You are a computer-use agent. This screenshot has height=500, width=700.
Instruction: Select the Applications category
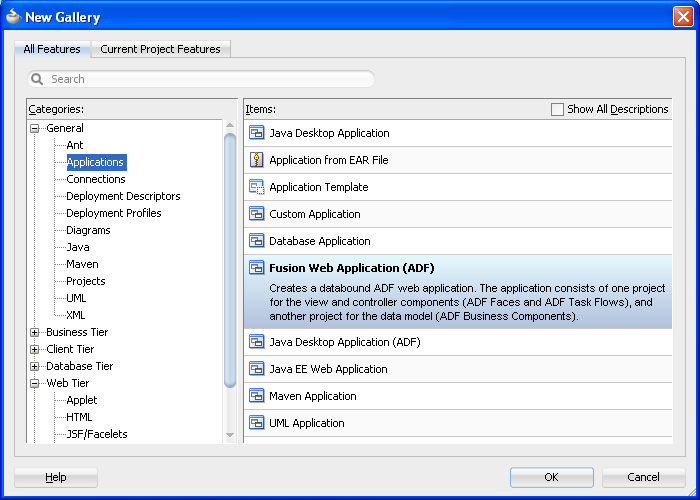[x=96, y=162]
